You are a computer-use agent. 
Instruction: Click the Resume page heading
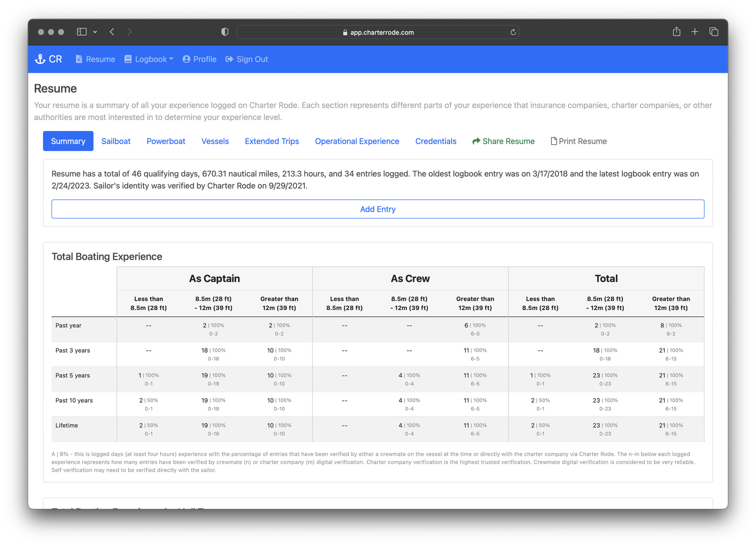pos(55,88)
